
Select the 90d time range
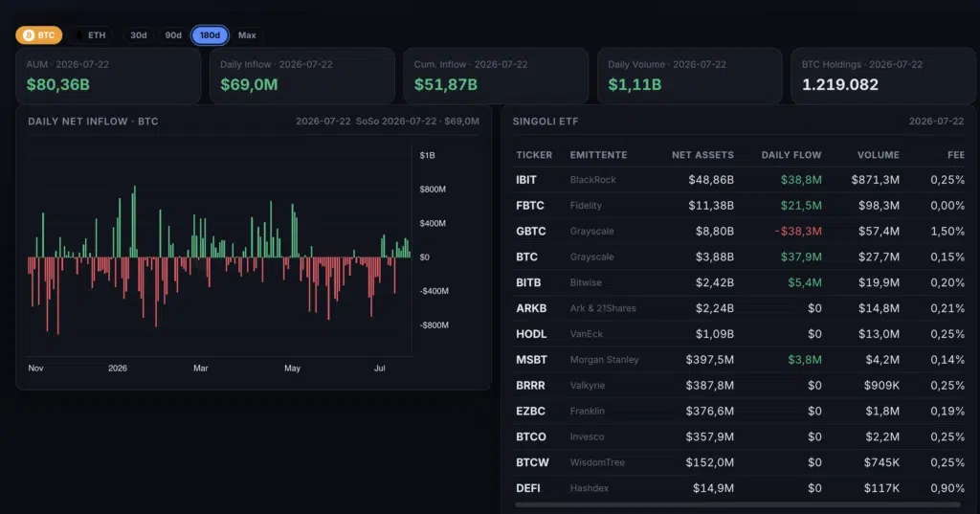[173, 35]
